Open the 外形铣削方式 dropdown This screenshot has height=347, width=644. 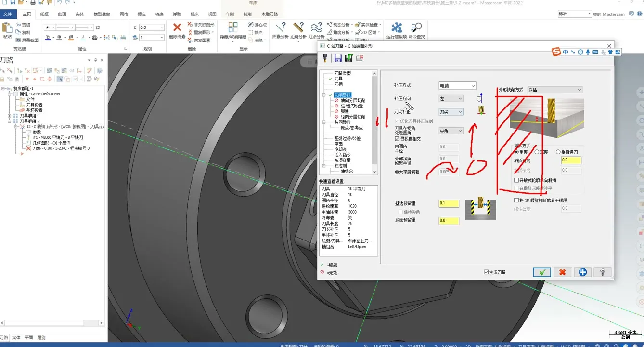tap(554, 90)
